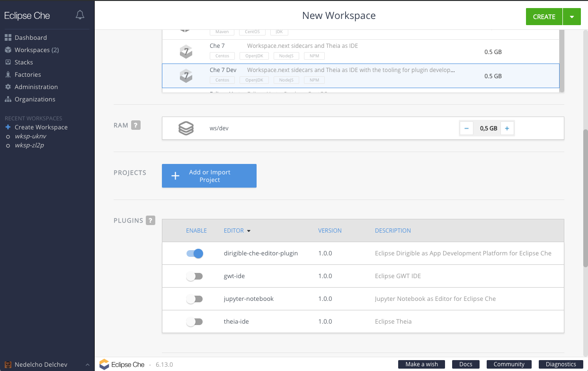Click the dirigible-che-editor-plugin name
588x371 pixels.
[261, 253]
